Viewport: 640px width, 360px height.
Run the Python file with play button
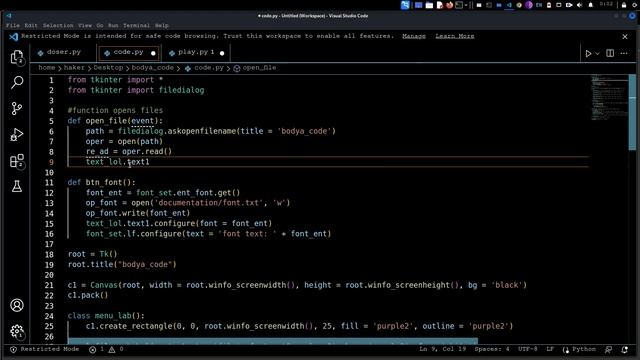(588, 53)
